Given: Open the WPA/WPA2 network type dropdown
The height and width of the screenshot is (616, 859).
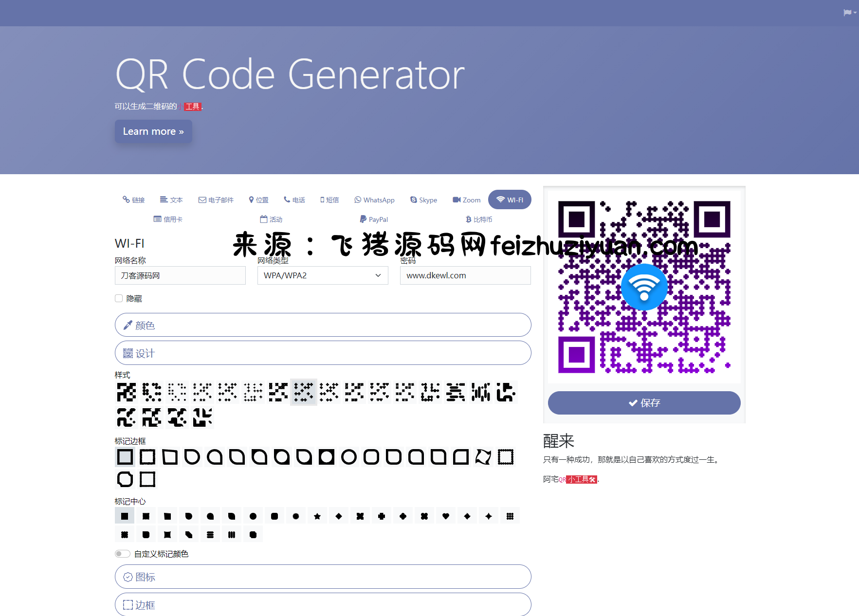Looking at the screenshot, I should pos(323,275).
